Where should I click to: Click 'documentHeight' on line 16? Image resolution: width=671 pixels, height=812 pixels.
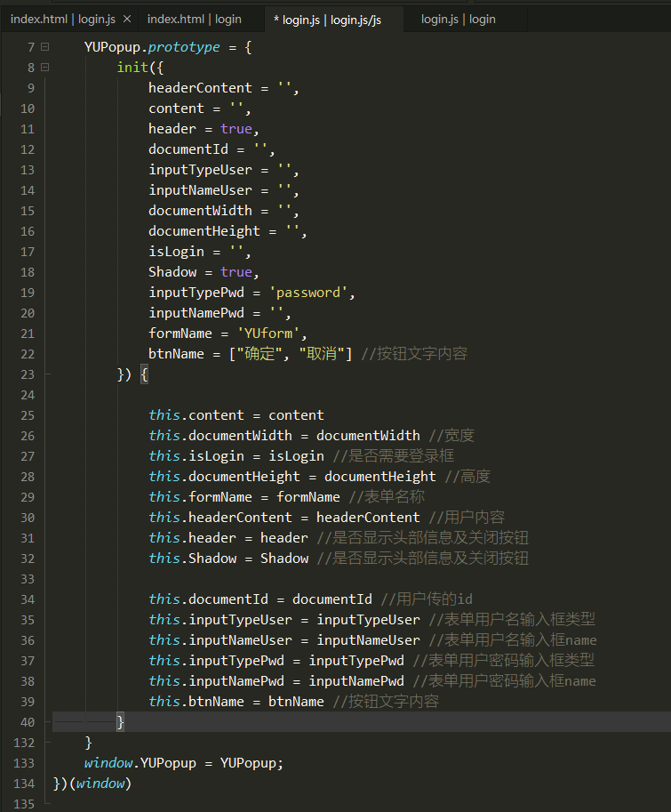pos(204,231)
